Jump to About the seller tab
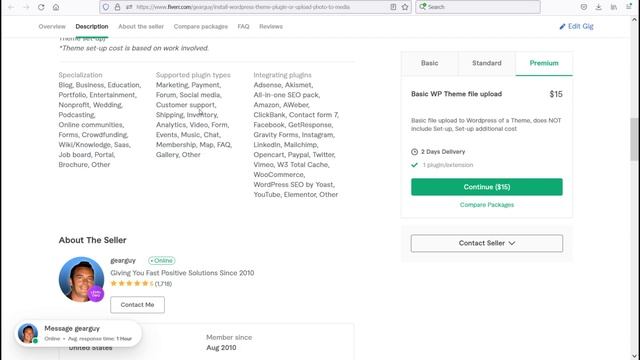This screenshot has height=360, width=640. [x=141, y=26]
